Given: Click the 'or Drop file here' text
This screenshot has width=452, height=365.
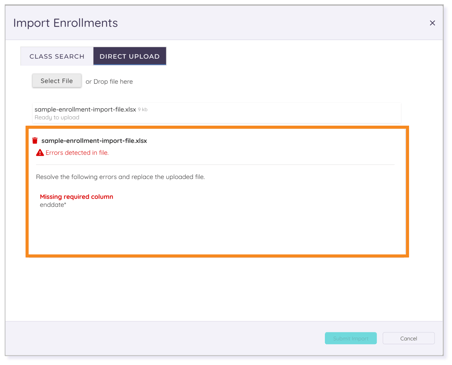Looking at the screenshot, I should (x=109, y=82).
